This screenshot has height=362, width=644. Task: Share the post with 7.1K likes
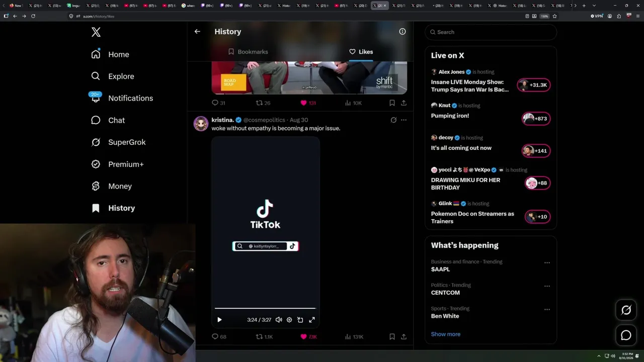404,337
